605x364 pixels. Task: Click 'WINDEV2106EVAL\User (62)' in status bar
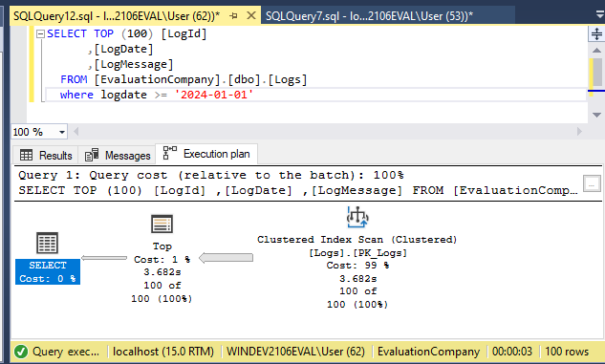click(295, 352)
